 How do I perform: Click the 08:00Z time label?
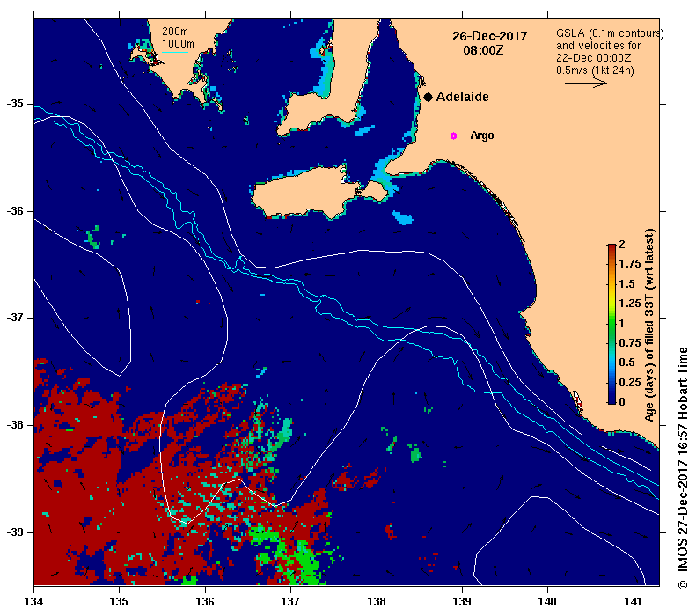coord(483,50)
